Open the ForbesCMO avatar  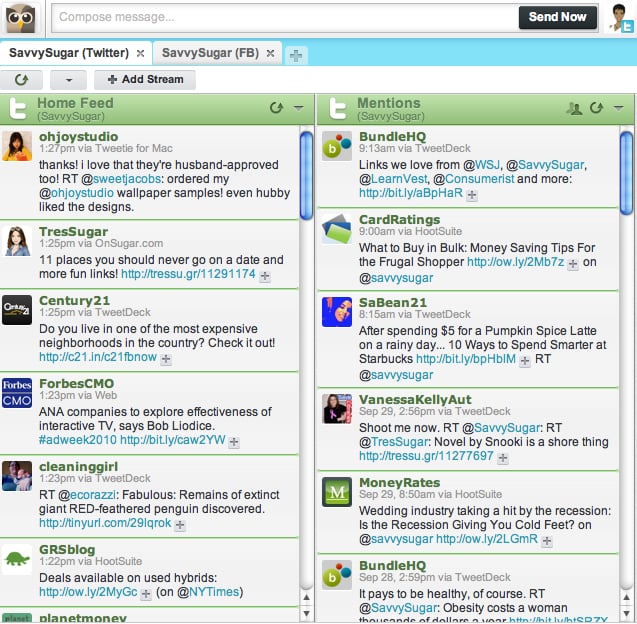click(17, 393)
